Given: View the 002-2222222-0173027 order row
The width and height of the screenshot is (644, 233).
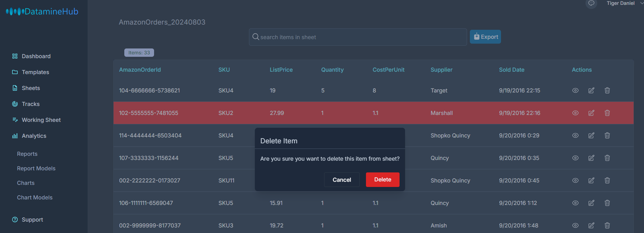Looking at the screenshot, I should point(575,180).
